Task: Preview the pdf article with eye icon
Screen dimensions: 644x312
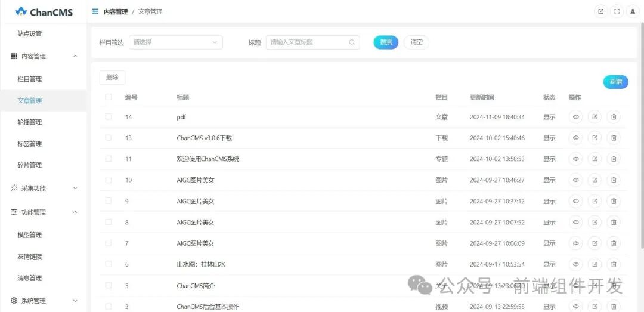Action: click(576, 117)
